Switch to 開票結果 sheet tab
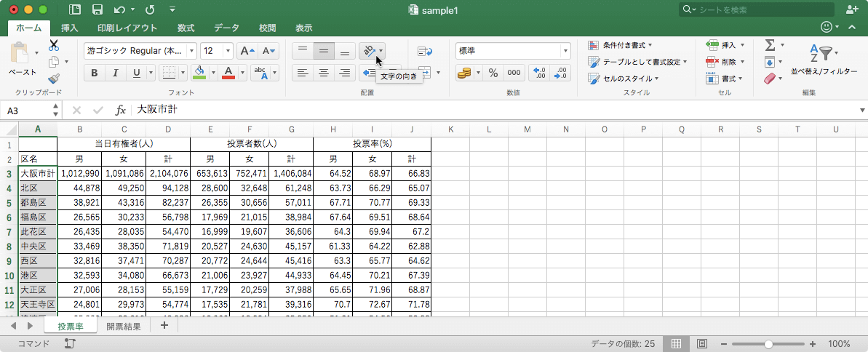The image size is (868, 352). 124,326
